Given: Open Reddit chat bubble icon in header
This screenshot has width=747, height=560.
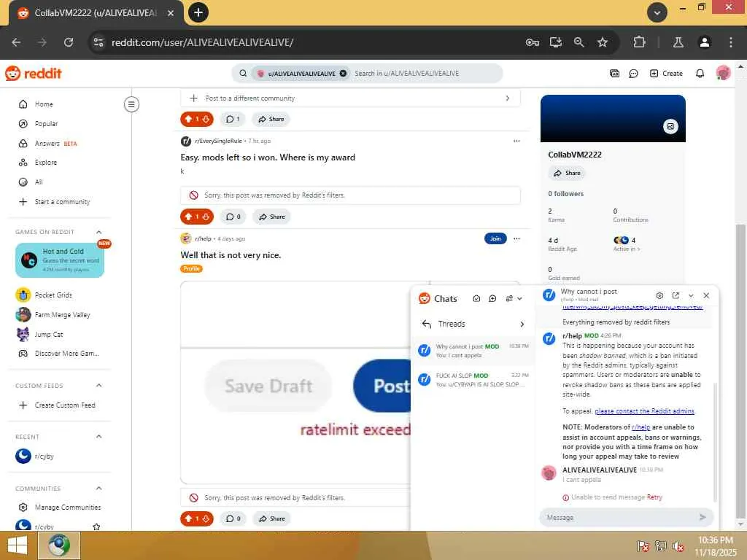Looking at the screenshot, I should coord(633,74).
